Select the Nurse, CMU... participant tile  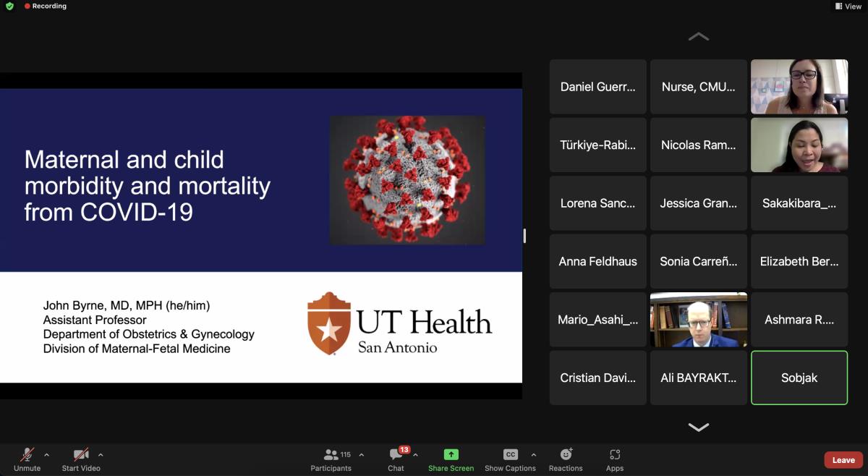pyautogui.click(x=699, y=87)
